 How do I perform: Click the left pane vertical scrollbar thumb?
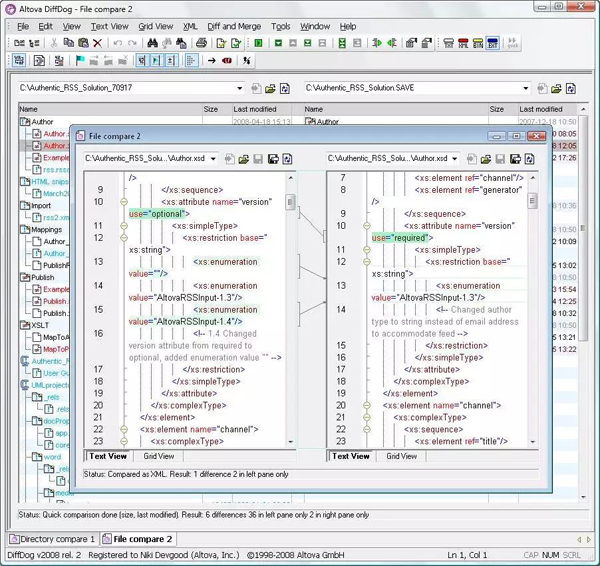(x=290, y=202)
